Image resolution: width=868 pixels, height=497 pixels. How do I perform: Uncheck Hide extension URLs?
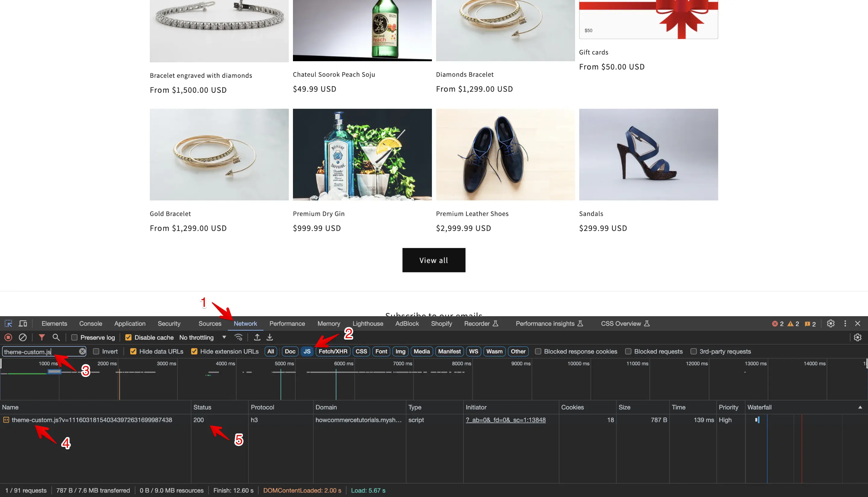point(194,351)
